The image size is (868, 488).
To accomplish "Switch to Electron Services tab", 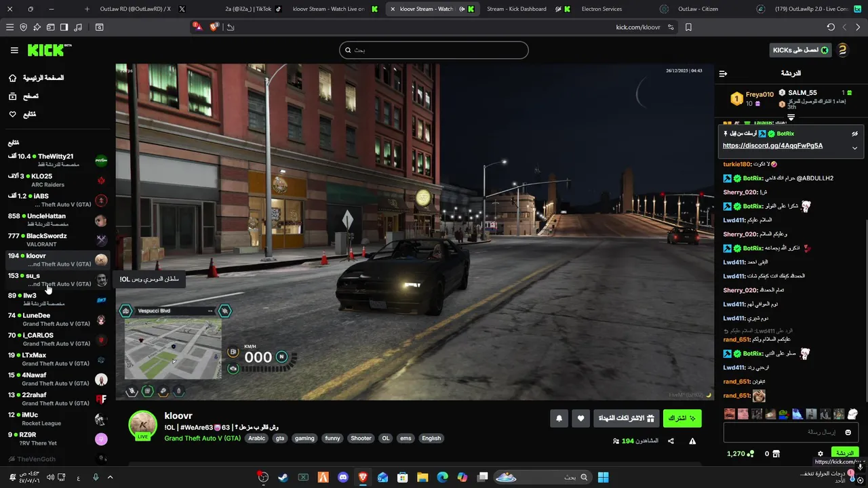I will coord(601,9).
